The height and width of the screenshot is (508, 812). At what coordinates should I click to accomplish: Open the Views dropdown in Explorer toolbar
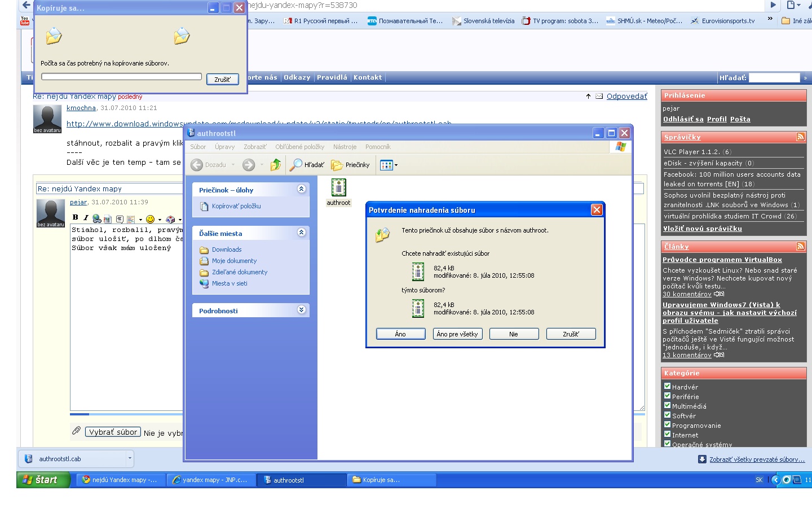[389, 165]
